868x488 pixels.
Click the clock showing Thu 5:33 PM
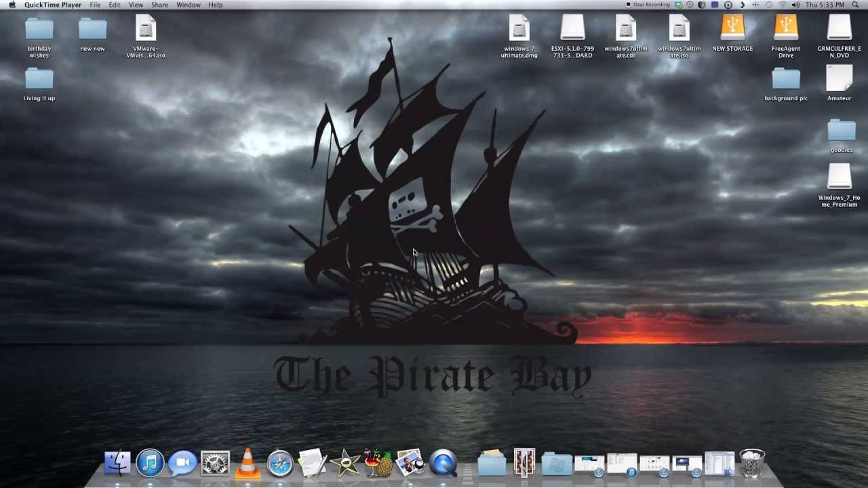pos(825,5)
